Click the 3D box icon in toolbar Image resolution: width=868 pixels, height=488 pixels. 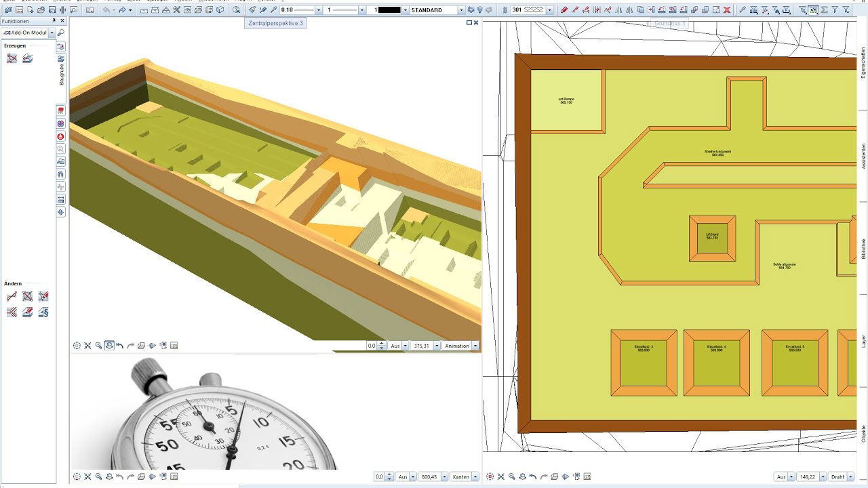[x=220, y=10]
